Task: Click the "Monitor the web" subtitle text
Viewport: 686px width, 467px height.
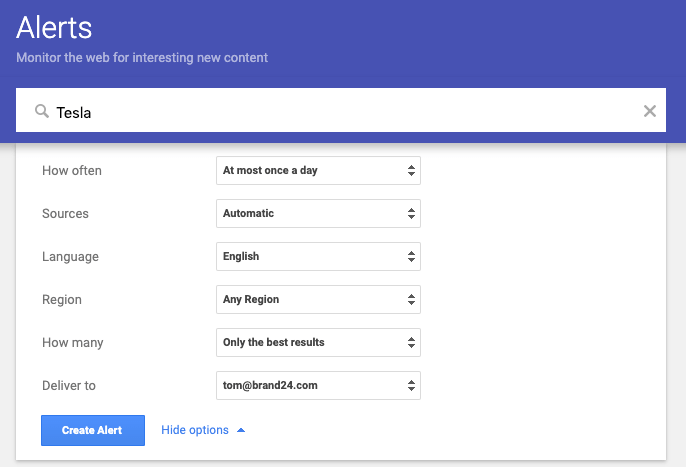Action: (x=142, y=58)
